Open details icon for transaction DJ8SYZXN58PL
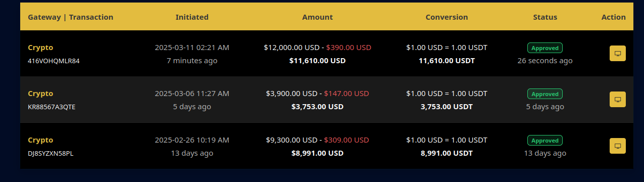 [617, 146]
